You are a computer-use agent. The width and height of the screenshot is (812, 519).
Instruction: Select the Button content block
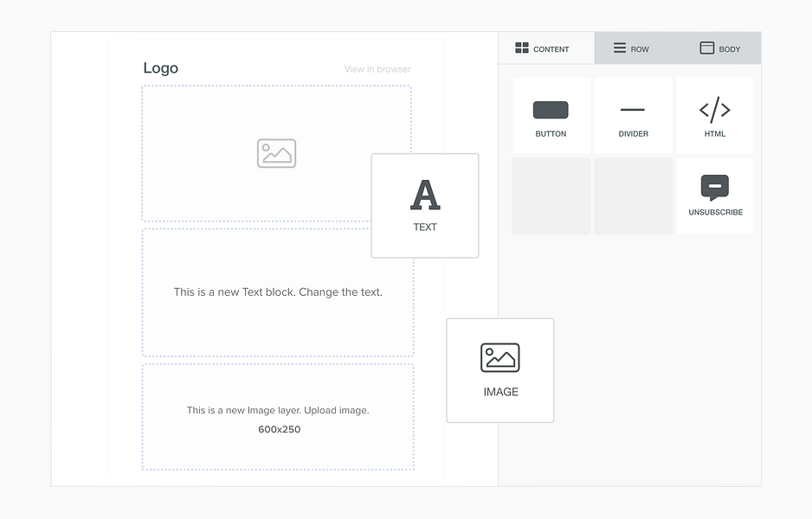click(x=551, y=115)
